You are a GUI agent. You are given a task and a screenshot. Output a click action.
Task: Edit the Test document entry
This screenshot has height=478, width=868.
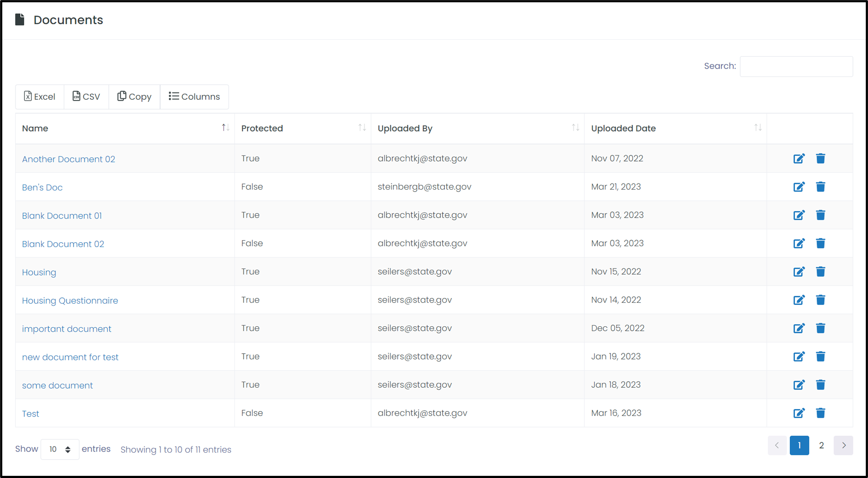[x=799, y=413]
